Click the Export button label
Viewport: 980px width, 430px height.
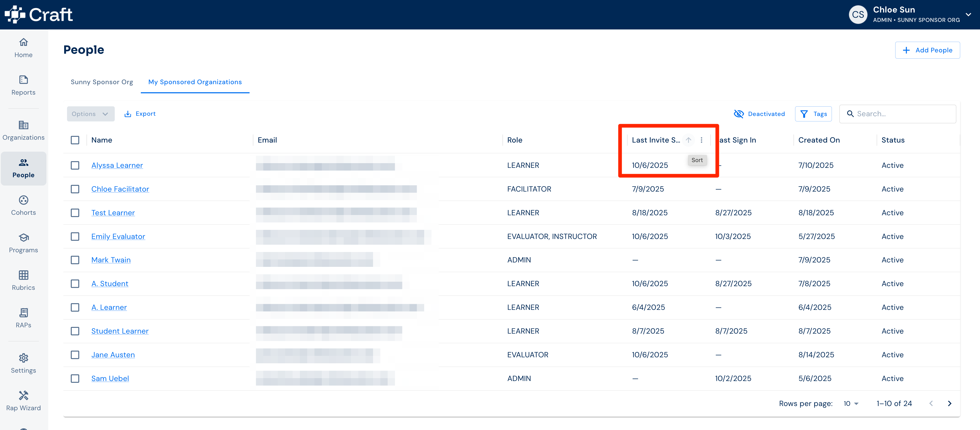[145, 114]
